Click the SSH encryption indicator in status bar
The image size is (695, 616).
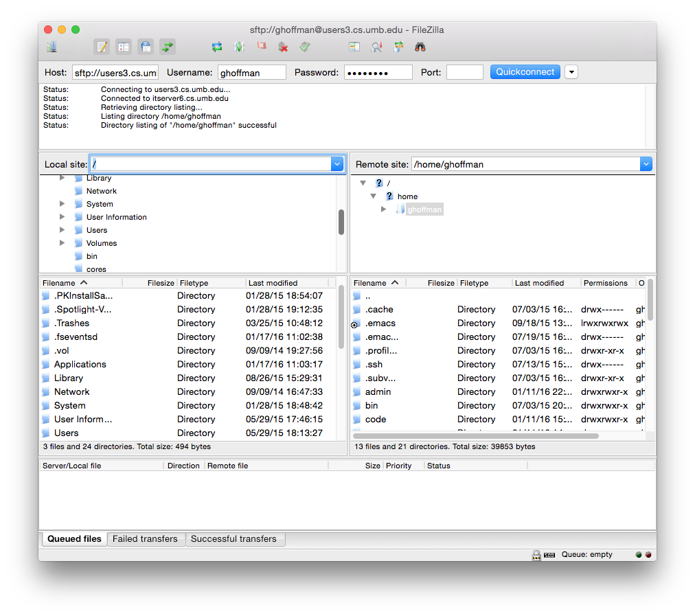pyautogui.click(x=549, y=556)
